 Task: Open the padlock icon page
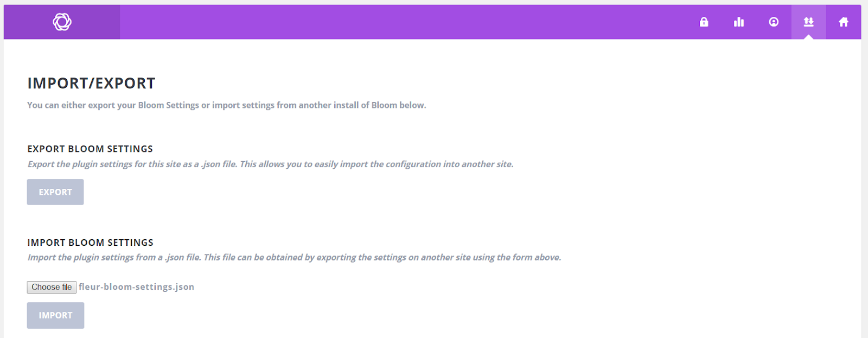click(x=704, y=22)
